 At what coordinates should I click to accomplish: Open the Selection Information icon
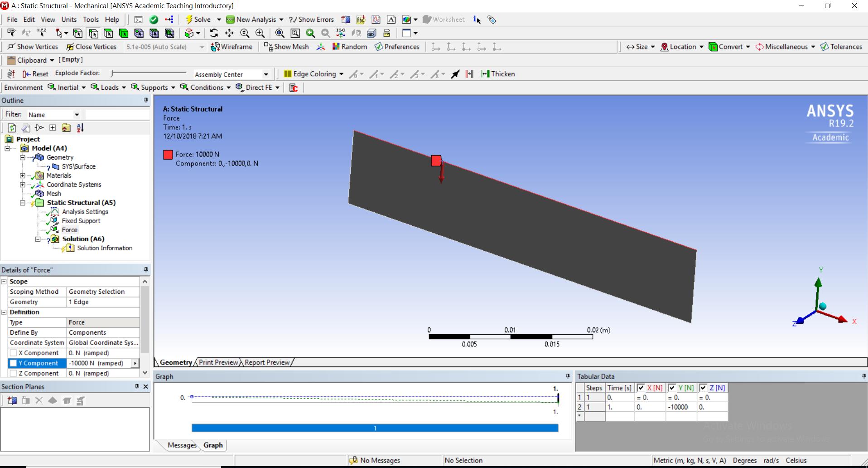click(477, 19)
